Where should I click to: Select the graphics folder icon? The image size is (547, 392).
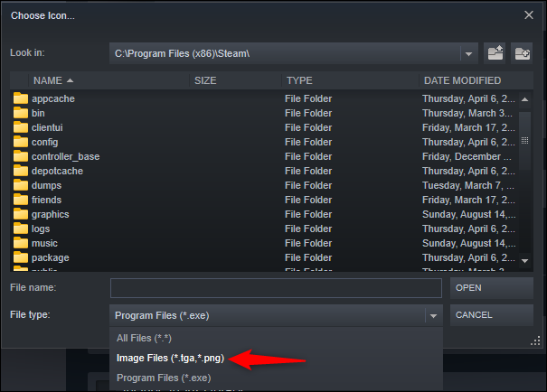pyautogui.click(x=21, y=214)
